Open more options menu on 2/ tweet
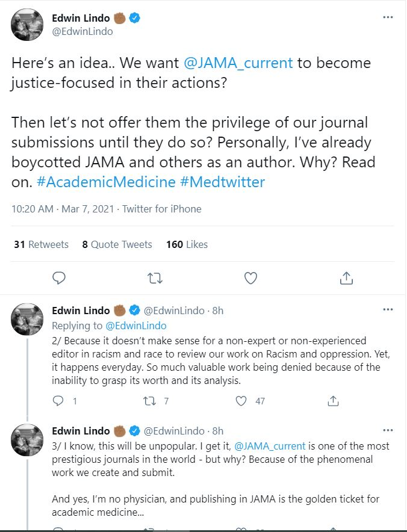Image resolution: width=407 pixels, height=532 pixels. pos(388,309)
